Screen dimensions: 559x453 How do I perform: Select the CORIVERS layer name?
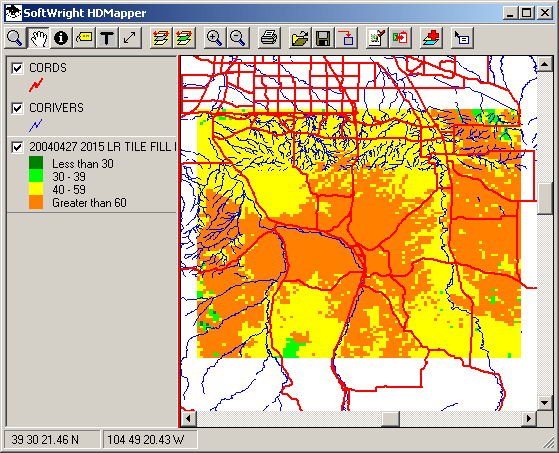coord(56,108)
